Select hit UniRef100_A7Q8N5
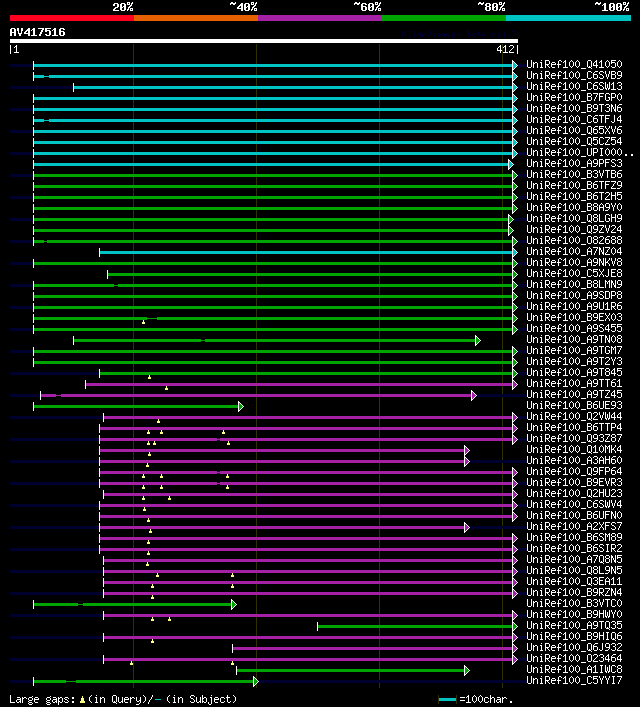Image resolution: width=640 pixels, height=707 pixels. pyautogui.click(x=574, y=560)
